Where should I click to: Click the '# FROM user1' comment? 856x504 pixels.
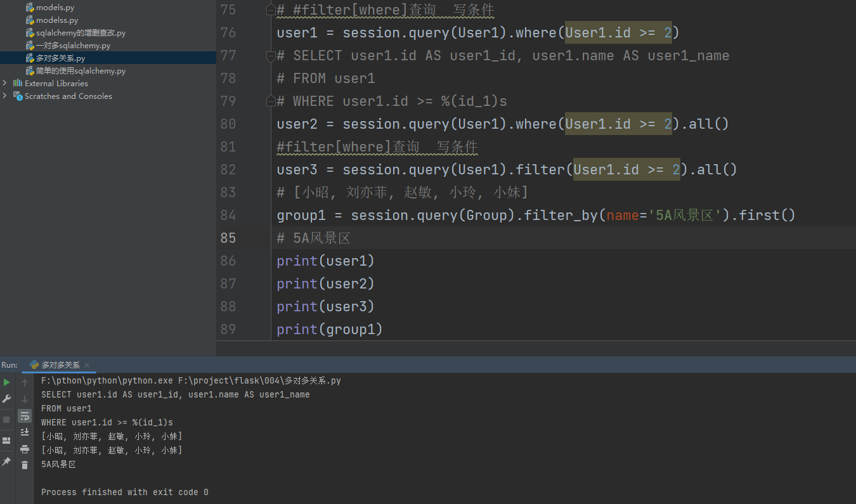point(326,79)
